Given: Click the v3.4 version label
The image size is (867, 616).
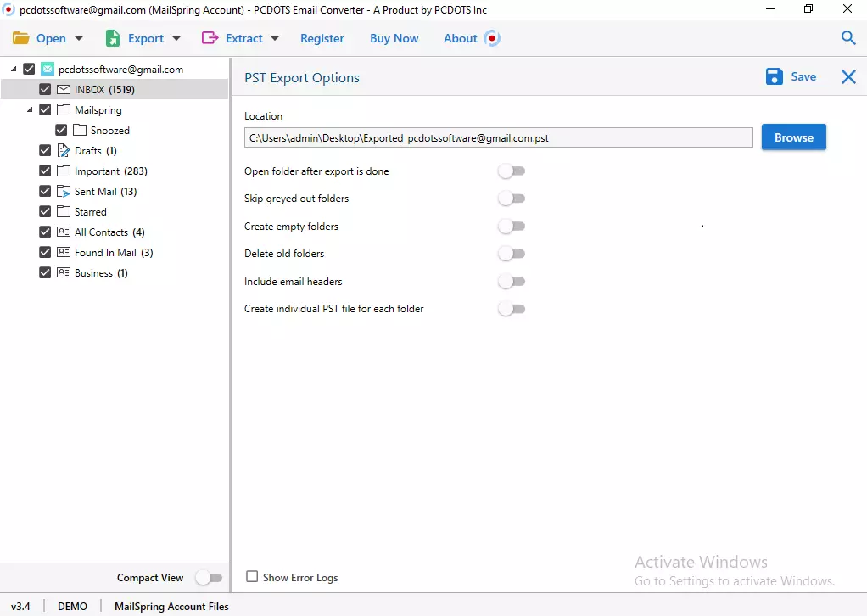Looking at the screenshot, I should pos(20,606).
